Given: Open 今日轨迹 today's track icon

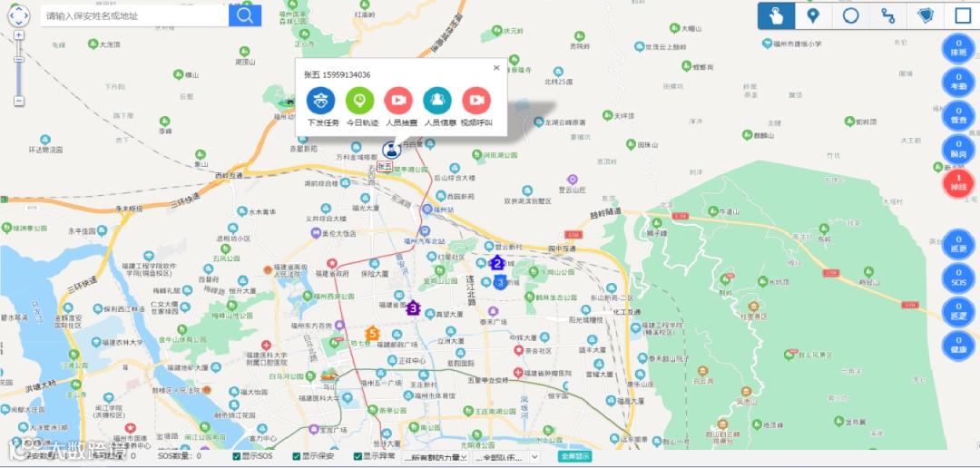Looking at the screenshot, I should point(360,100).
